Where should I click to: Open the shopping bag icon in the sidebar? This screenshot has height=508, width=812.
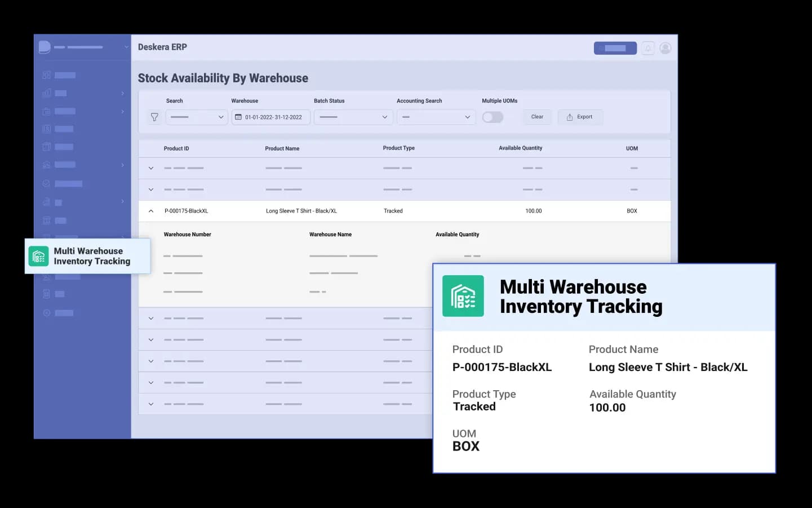[x=47, y=111]
